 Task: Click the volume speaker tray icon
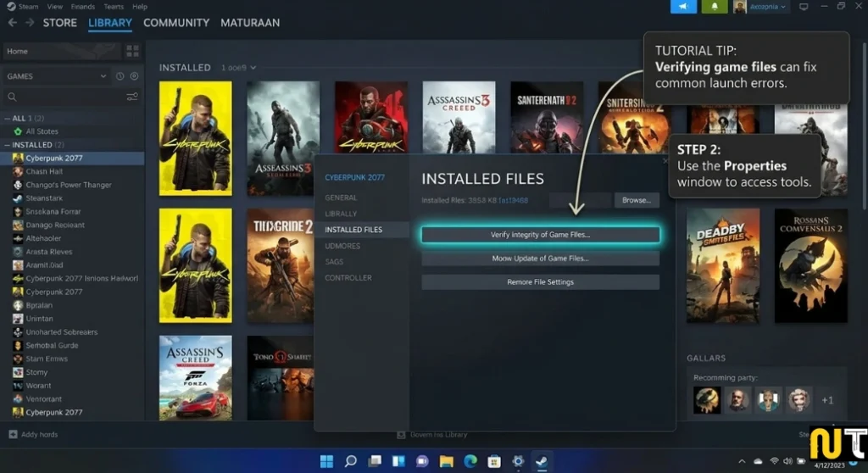(787, 461)
